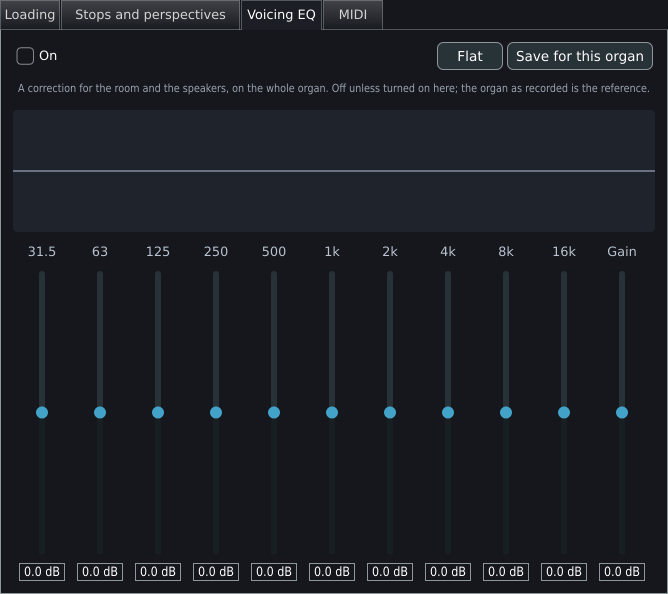Click the '1k' band label
This screenshot has height=594, width=668.
tap(332, 251)
